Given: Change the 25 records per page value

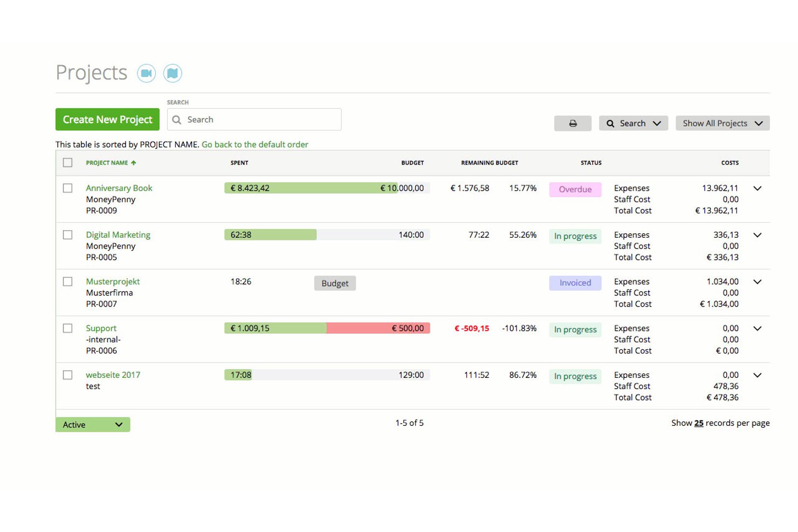Looking at the screenshot, I should pos(699,423).
